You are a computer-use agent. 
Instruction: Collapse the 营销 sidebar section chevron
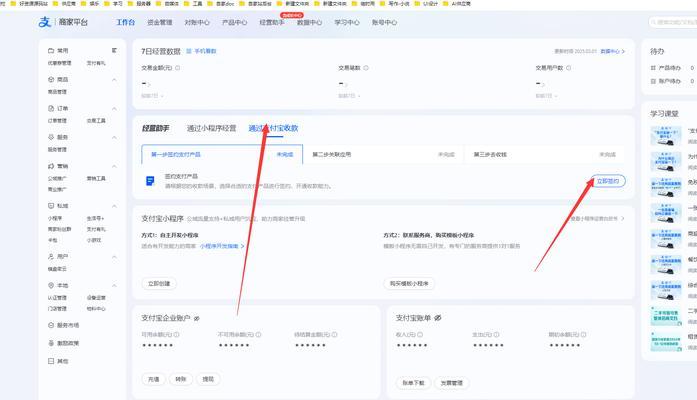[114, 166]
